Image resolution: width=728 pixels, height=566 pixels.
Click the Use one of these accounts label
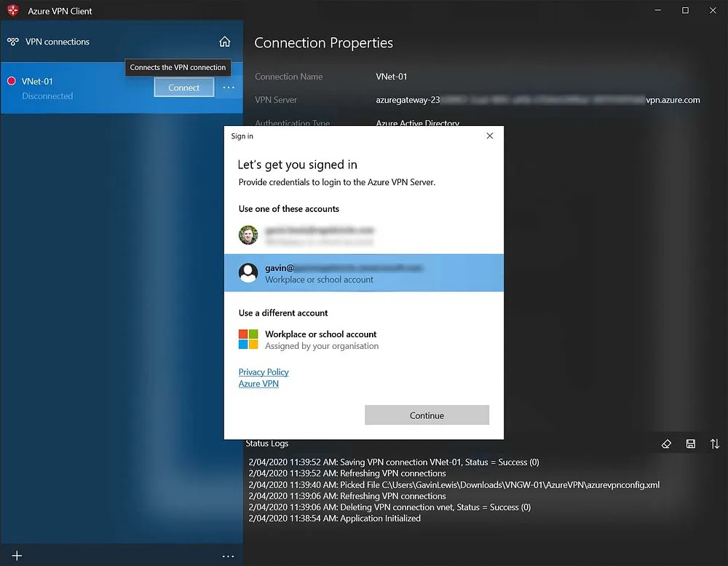289,208
